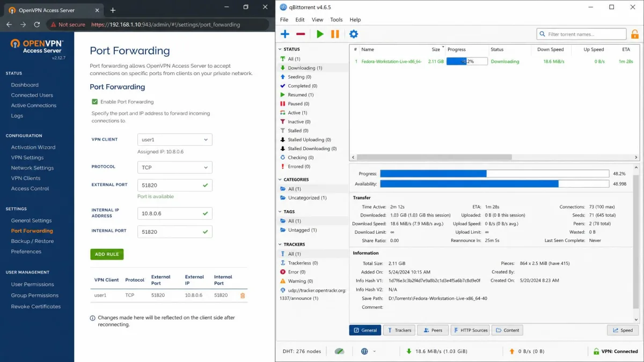Click the Speed button
The width and height of the screenshot is (644, 362).
tap(623, 330)
